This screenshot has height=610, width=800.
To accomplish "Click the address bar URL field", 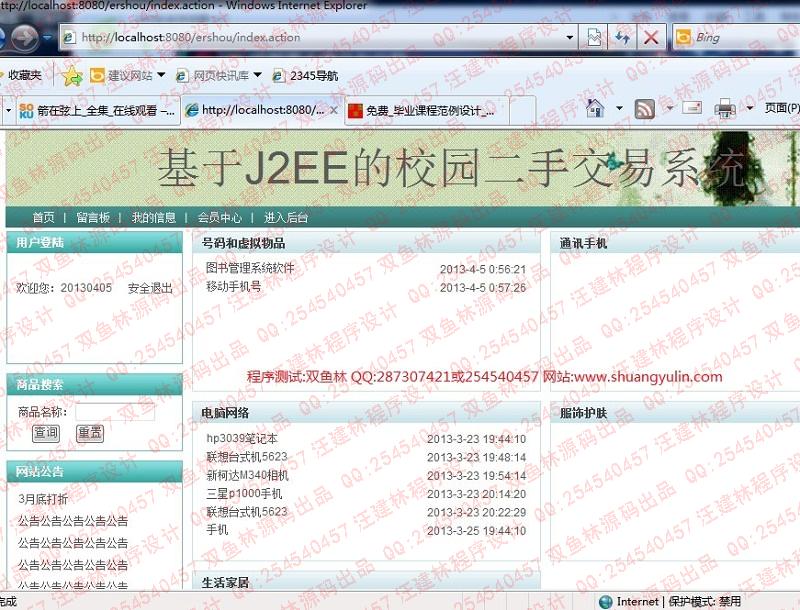I will click(319, 37).
